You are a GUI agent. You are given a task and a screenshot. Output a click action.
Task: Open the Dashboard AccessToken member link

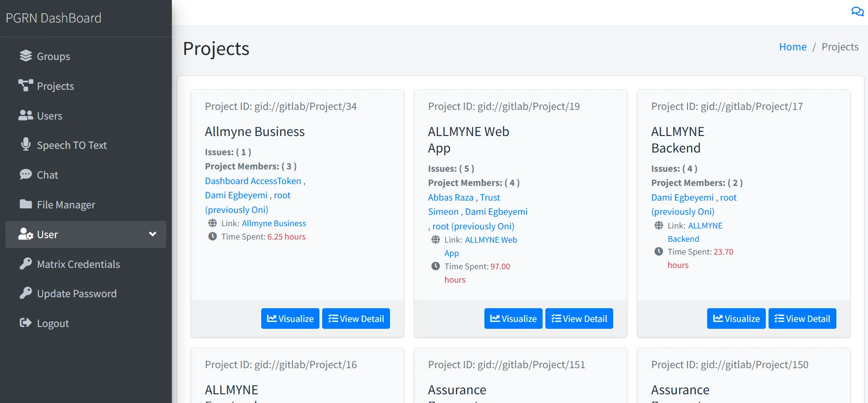tap(253, 181)
